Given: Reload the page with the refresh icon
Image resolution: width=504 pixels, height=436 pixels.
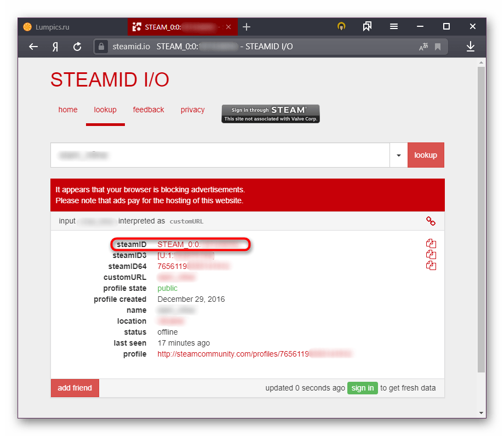Looking at the screenshot, I should click(x=77, y=47).
